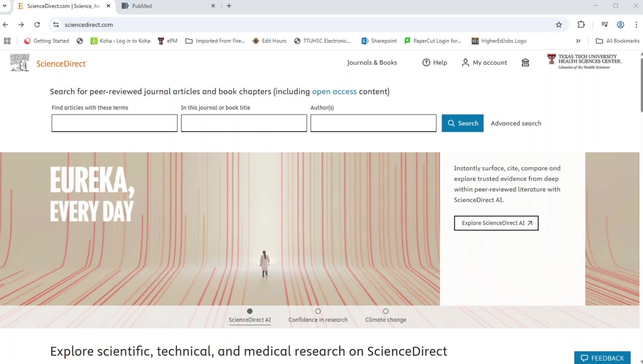643x364 pixels.
Task: Open the Chrome three-dot menu
Action: [x=636, y=25]
